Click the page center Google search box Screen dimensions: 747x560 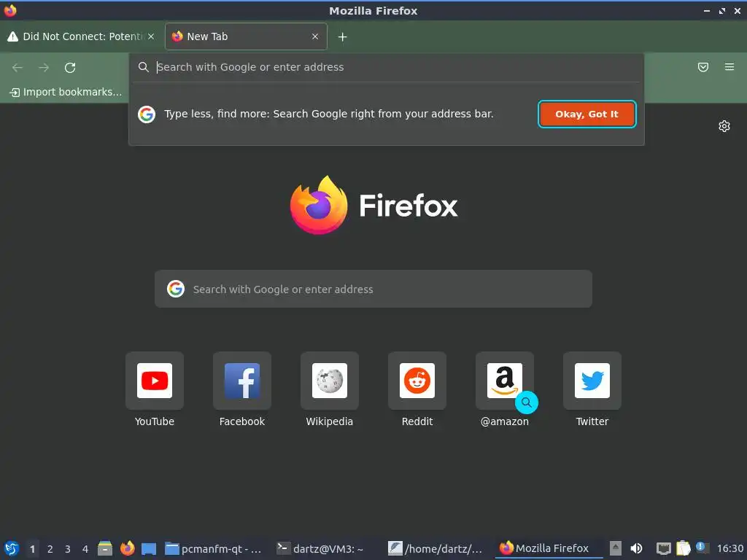pyautogui.click(x=373, y=289)
